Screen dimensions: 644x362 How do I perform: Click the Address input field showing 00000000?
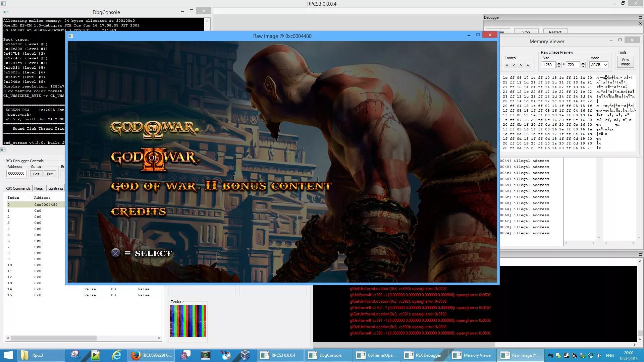[x=16, y=174]
